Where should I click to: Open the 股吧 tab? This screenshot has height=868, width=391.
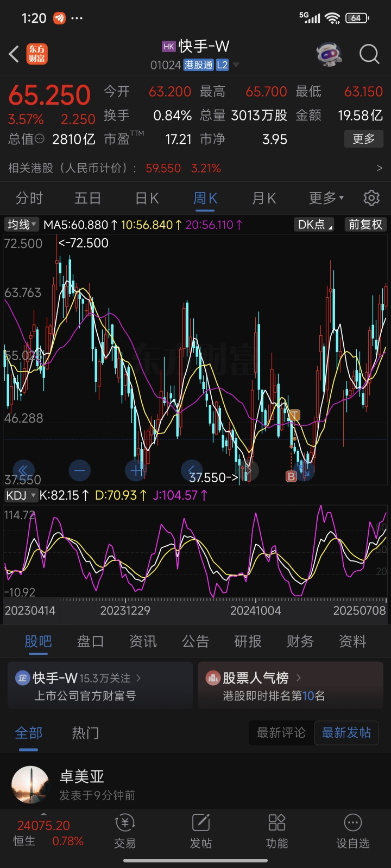pos(38,641)
